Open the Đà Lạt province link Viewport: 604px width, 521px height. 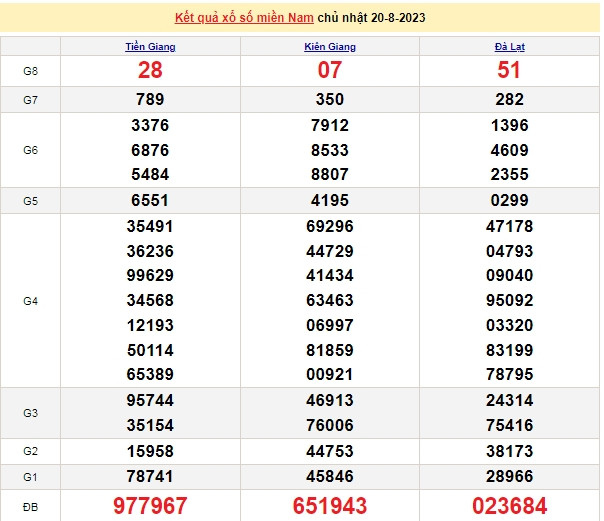pos(509,47)
